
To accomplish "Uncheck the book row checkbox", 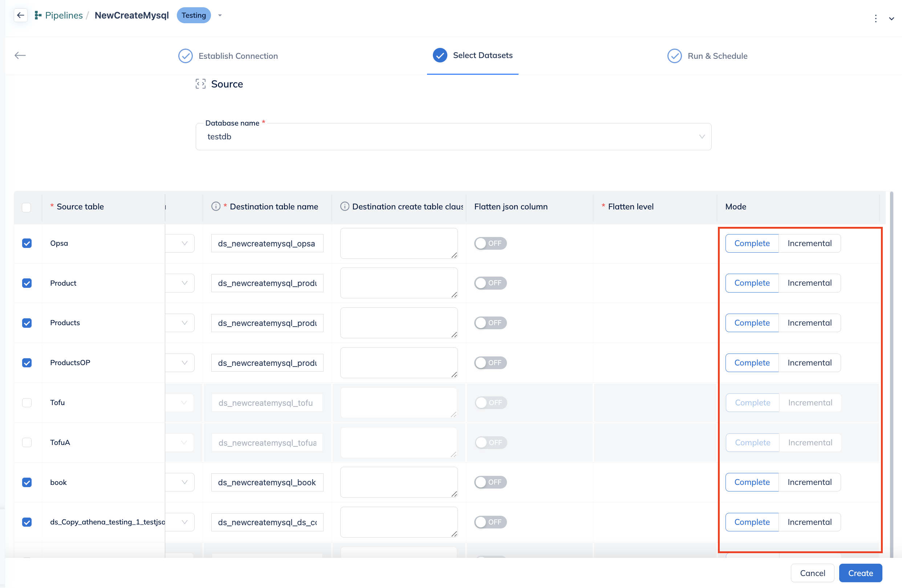I will pos(27,482).
